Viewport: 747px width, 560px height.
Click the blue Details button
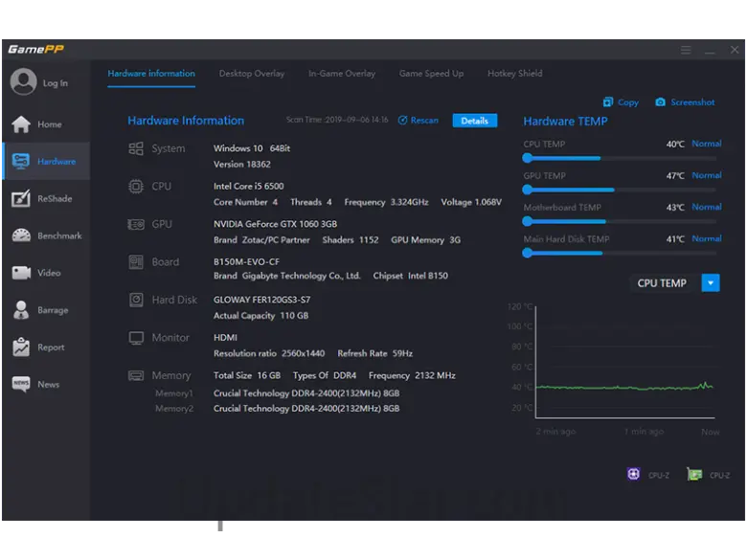coord(475,121)
